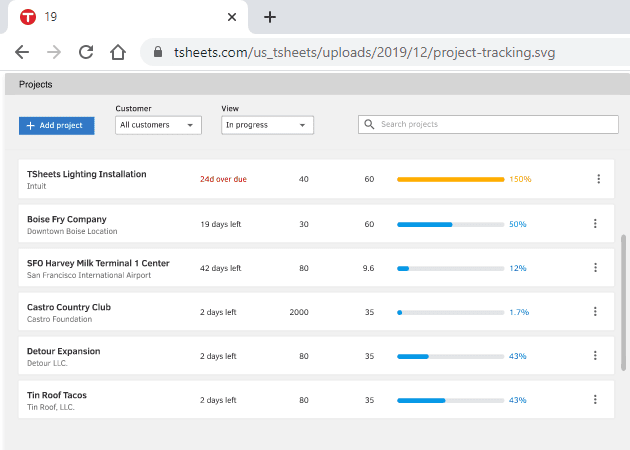Click the 50% percentage label
This screenshot has width=630, height=450.
[x=518, y=224]
